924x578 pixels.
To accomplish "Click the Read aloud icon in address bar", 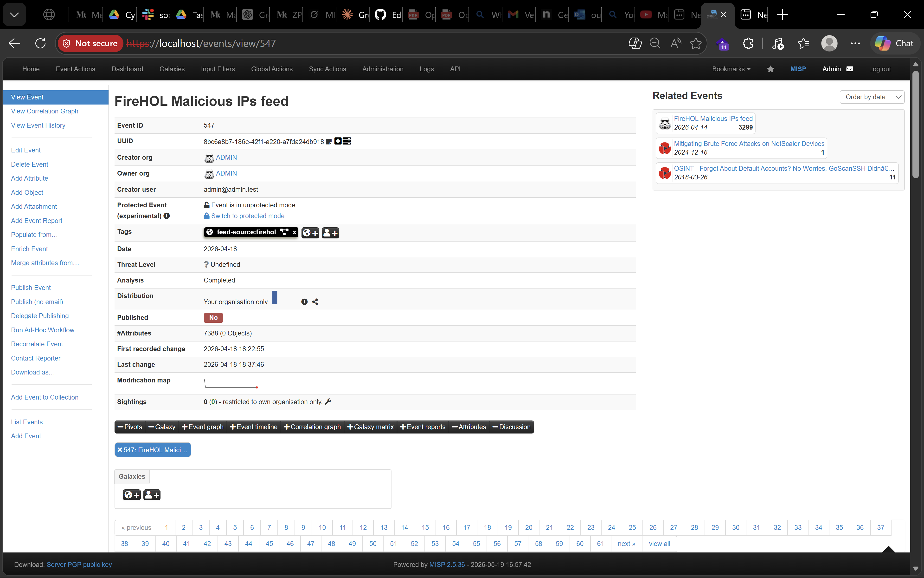I will (675, 44).
